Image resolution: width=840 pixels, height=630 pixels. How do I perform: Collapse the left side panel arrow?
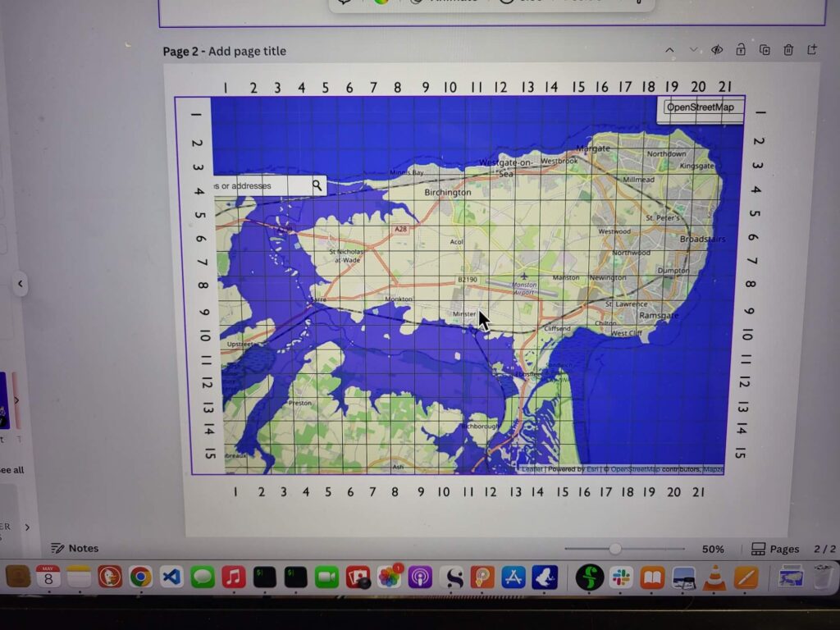(21, 284)
